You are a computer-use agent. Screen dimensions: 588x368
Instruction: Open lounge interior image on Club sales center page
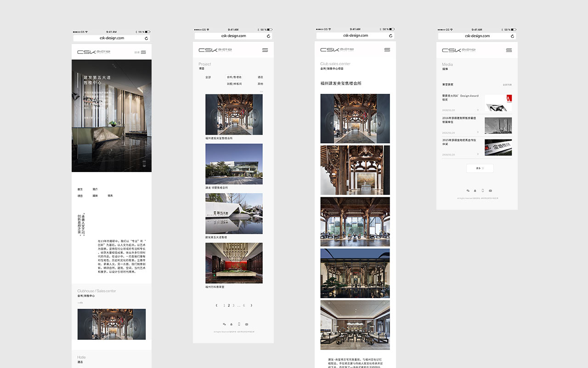[355, 325]
